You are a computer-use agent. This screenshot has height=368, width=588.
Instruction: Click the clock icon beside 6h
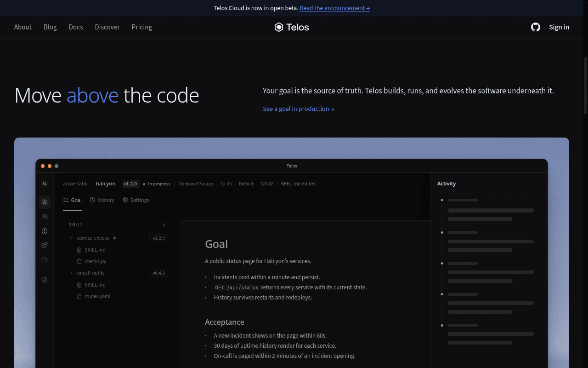tap(223, 184)
